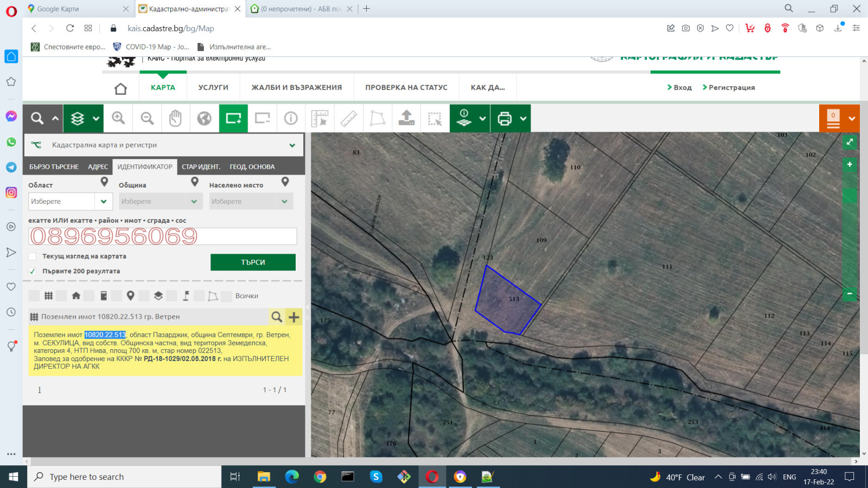Expand the print options arrow
The height and width of the screenshot is (488, 868).
tap(523, 118)
